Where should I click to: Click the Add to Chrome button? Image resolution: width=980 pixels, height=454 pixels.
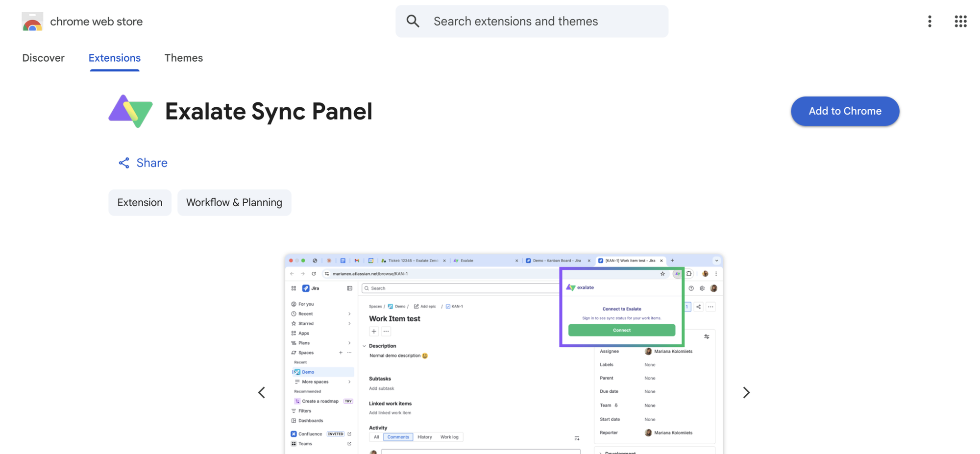845,111
